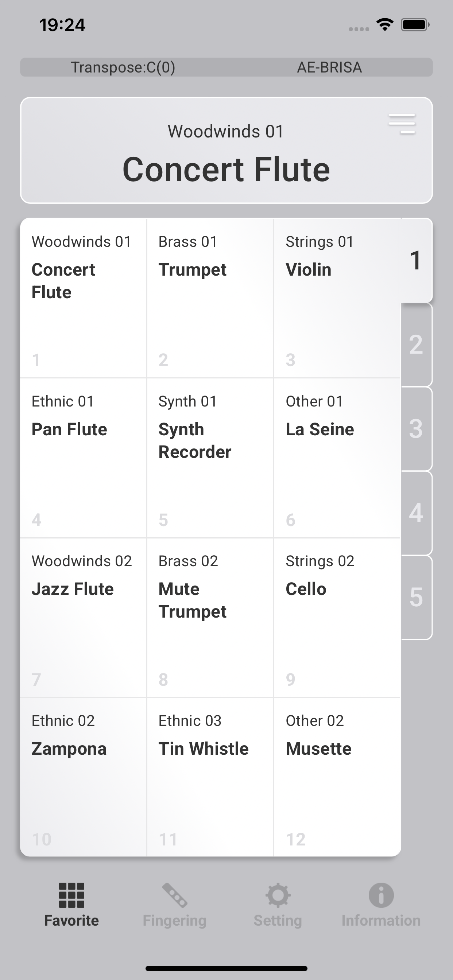The height and width of the screenshot is (980, 453).
Task: Select the La Seine tone
Action: (337, 458)
